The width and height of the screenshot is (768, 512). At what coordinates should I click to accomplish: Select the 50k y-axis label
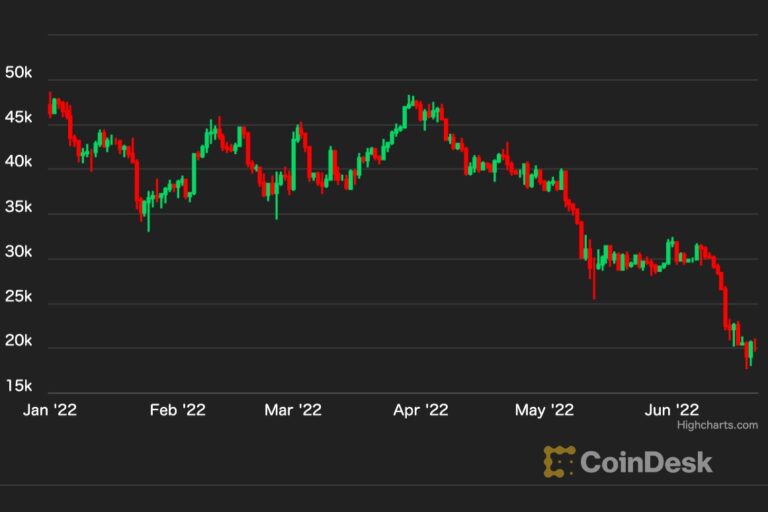pyautogui.click(x=19, y=73)
